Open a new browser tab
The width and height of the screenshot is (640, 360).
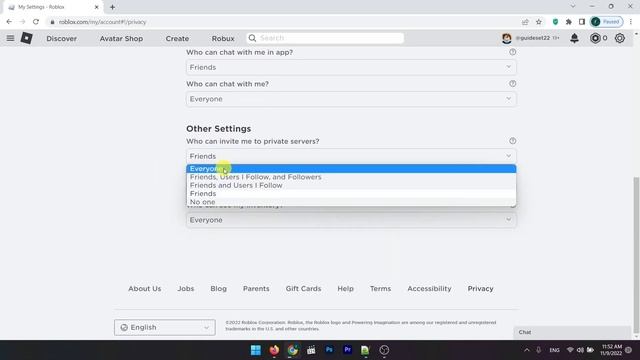[x=112, y=7]
